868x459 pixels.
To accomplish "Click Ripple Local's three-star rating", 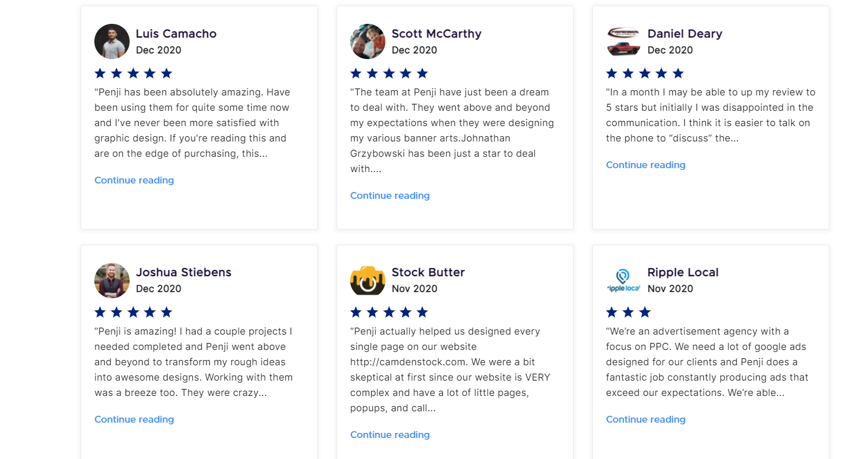I will click(x=628, y=312).
